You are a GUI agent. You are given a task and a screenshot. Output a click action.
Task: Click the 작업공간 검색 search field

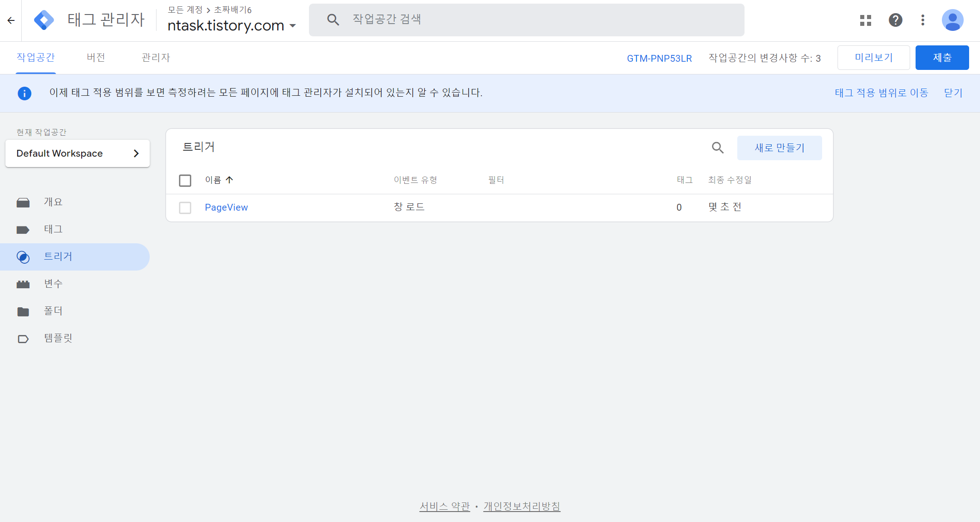pos(526,20)
